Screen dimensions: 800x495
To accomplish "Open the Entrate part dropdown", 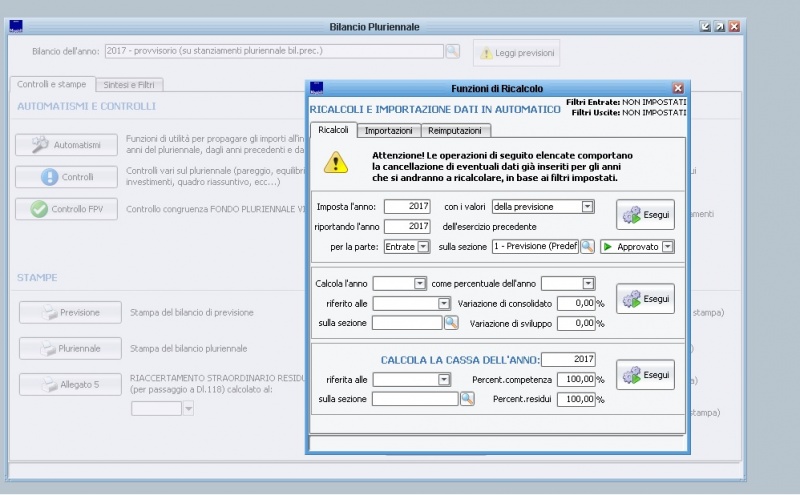I will coord(423,246).
